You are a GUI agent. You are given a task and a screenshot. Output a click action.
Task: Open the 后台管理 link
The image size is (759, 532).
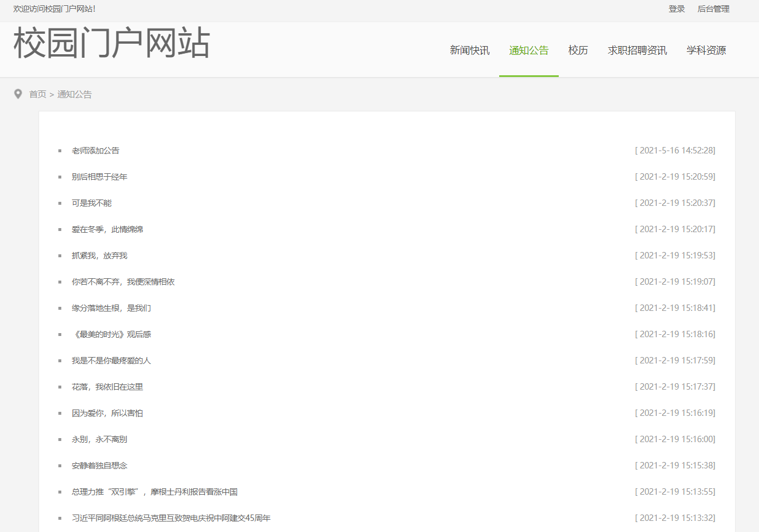713,9
